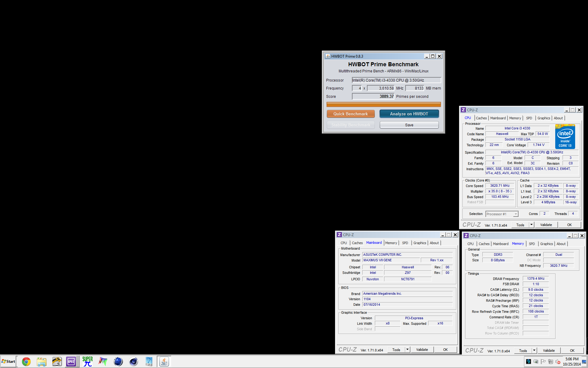Image resolution: width=588 pixels, height=368 pixels.
Task: Click Validate in CPU tab window
Action: click(x=546, y=225)
